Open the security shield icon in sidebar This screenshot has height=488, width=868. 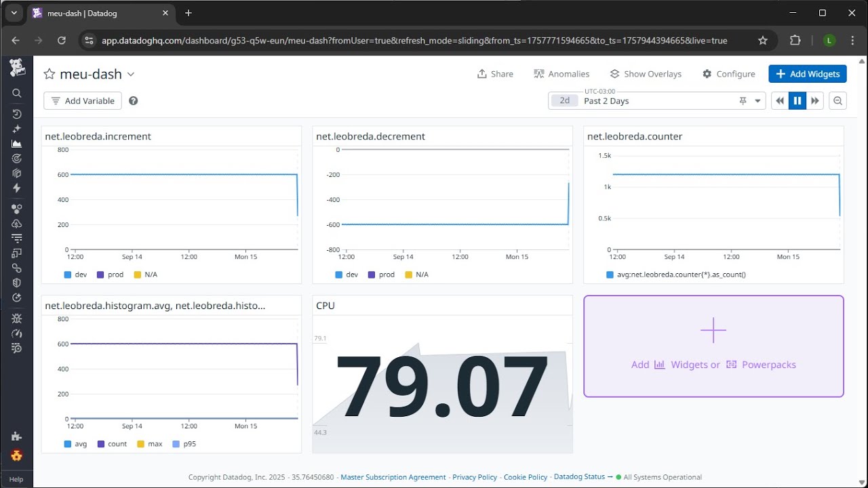coord(17,283)
